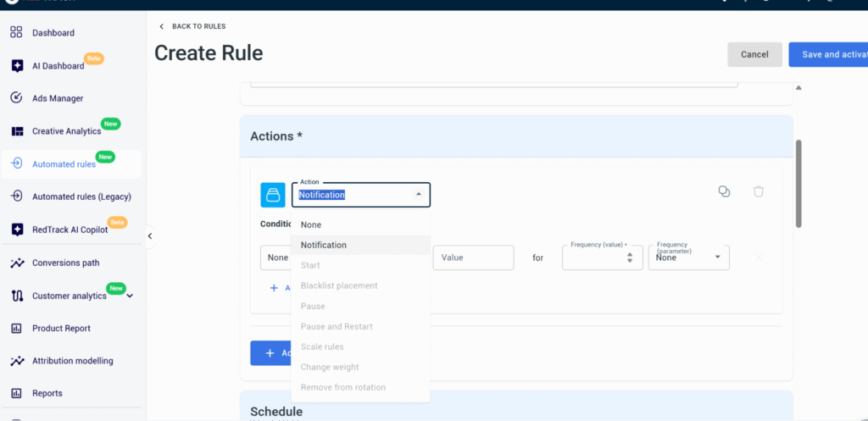Image resolution: width=868 pixels, height=421 pixels.
Task: Choose Remove from rotation option
Action: point(360,387)
